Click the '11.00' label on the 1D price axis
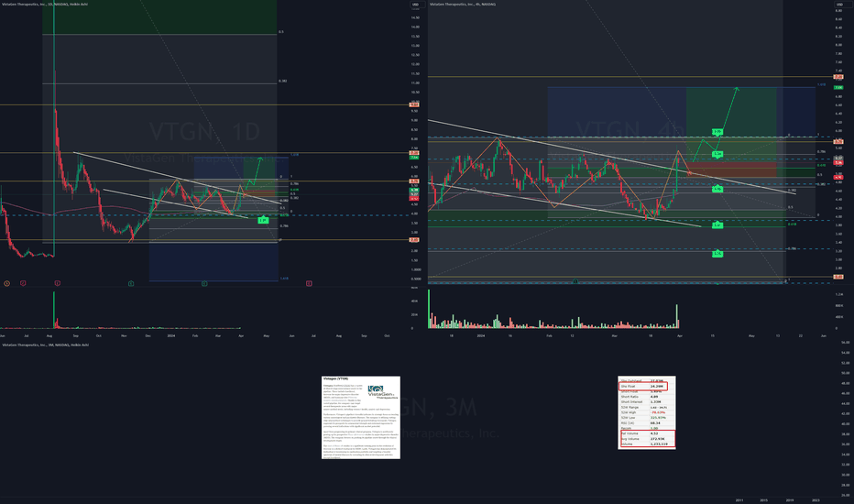Image resolution: width=854 pixels, height=504 pixels. (415, 82)
